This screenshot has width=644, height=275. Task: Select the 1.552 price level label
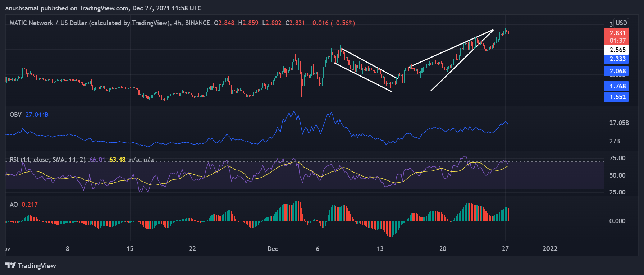pos(617,97)
